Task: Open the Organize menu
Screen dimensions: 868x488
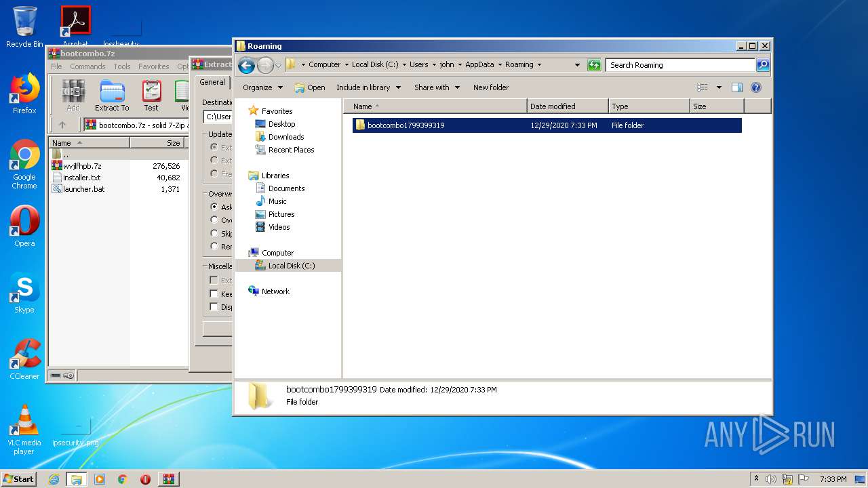Action: pyautogui.click(x=262, y=87)
